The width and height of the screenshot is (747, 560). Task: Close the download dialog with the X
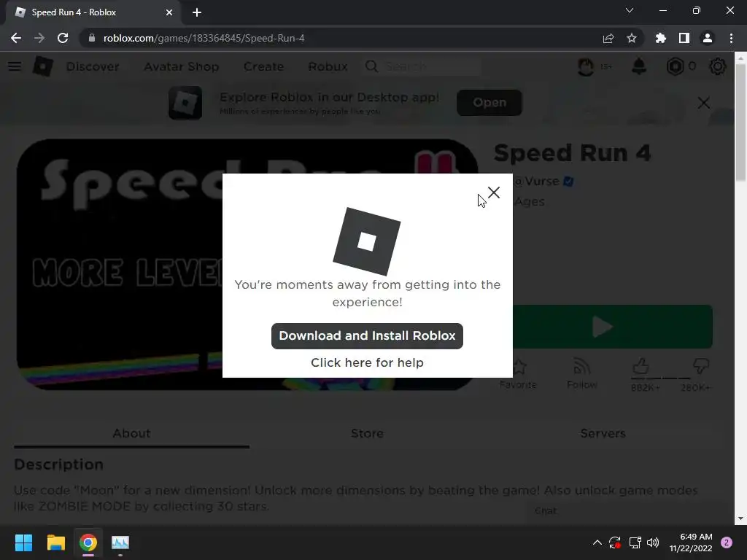(494, 192)
